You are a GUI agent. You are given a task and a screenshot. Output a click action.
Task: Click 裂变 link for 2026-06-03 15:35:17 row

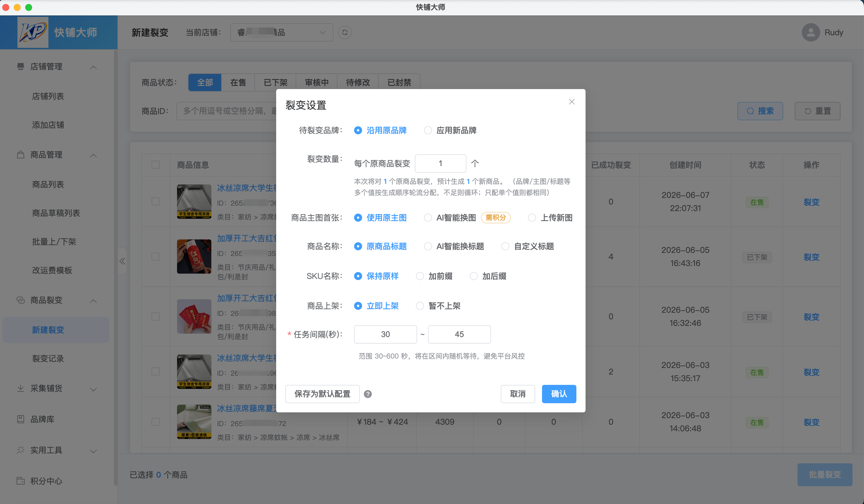point(811,373)
